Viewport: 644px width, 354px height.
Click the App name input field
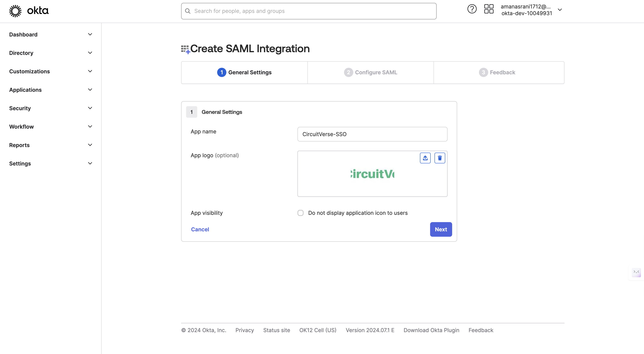pos(372,134)
